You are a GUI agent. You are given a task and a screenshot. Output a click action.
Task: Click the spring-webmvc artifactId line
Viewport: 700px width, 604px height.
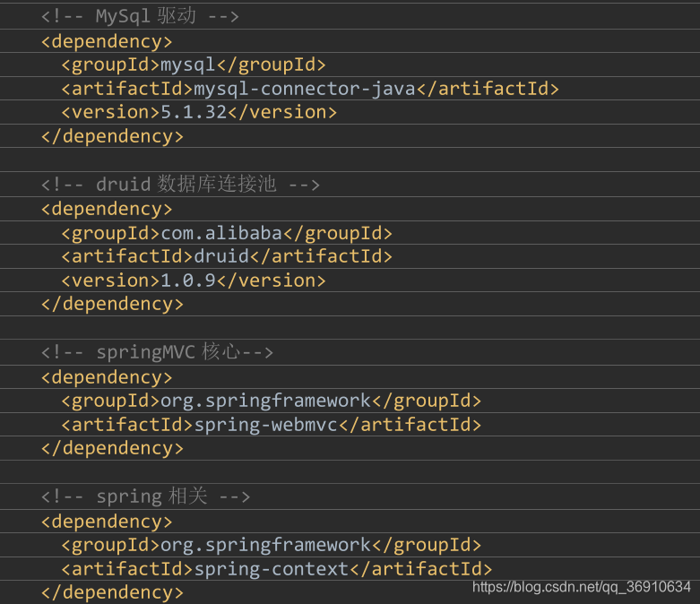(271, 425)
